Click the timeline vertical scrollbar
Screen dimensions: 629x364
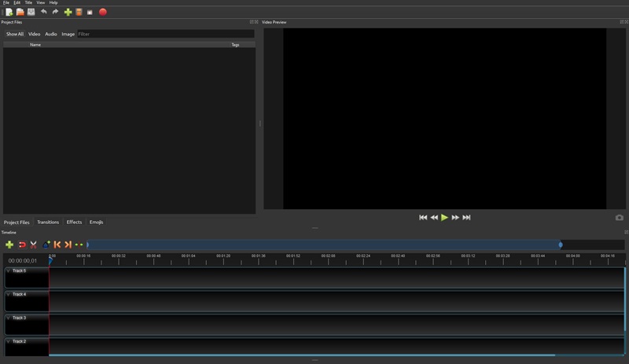click(x=625, y=299)
